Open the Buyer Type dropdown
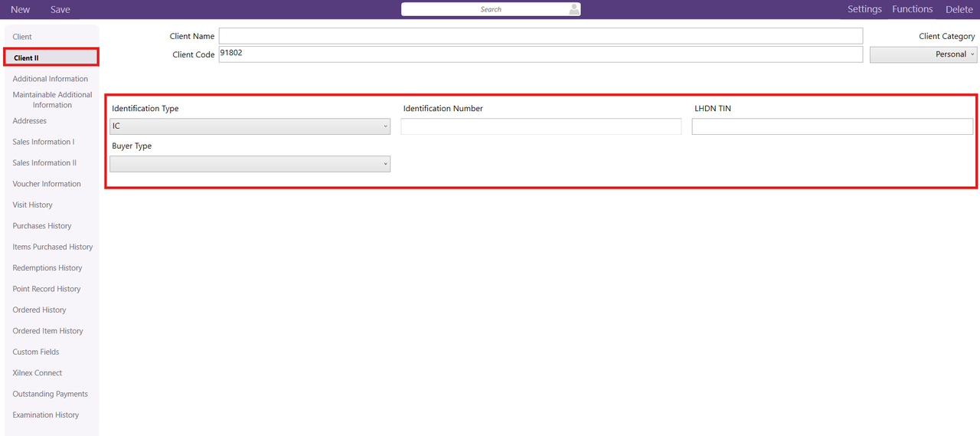The width and height of the screenshot is (980, 436). (x=250, y=164)
